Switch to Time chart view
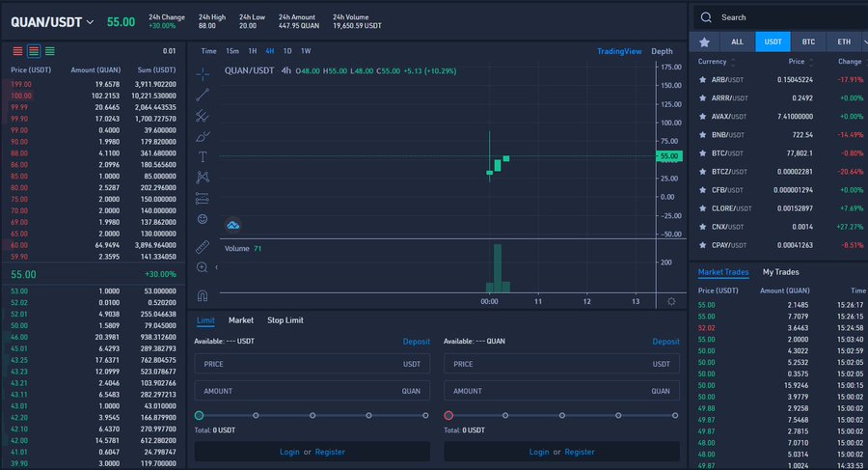Image resolution: width=868 pixels, height=470 pixels. 208,51
